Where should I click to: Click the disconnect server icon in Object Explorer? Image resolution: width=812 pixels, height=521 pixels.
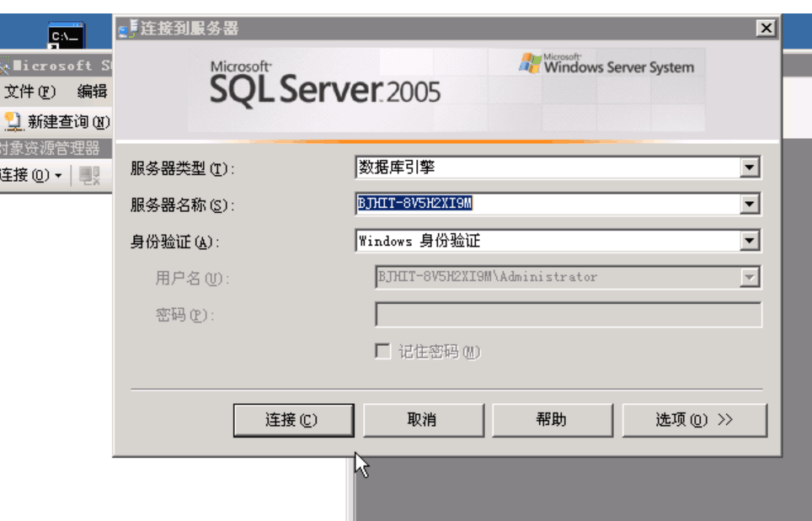(89, 175)
